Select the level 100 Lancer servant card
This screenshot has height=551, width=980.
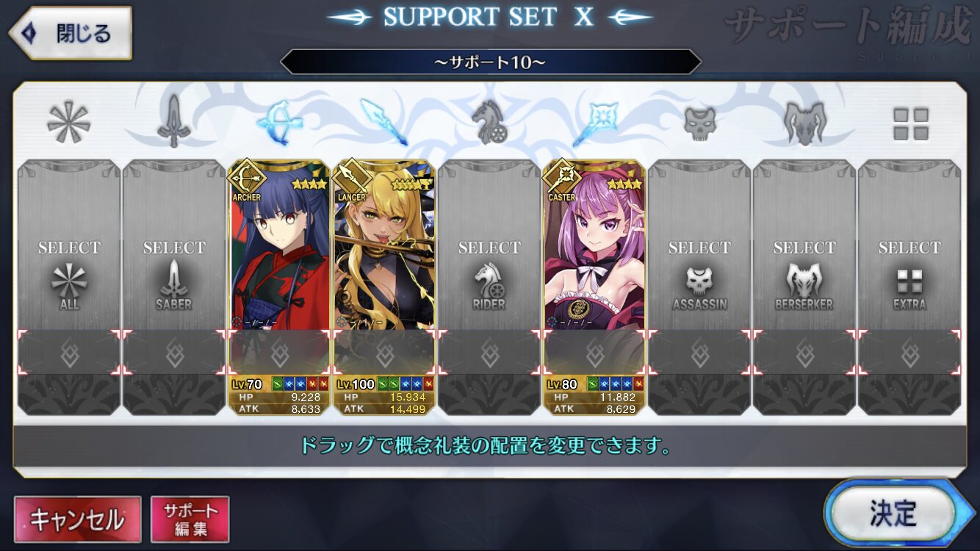(x=384, y=288)
